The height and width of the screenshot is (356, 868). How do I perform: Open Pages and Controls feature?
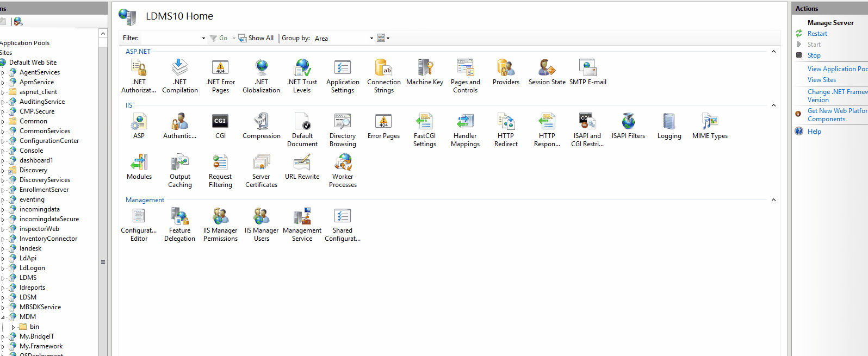pyautogui.click(x=466, y=76)
